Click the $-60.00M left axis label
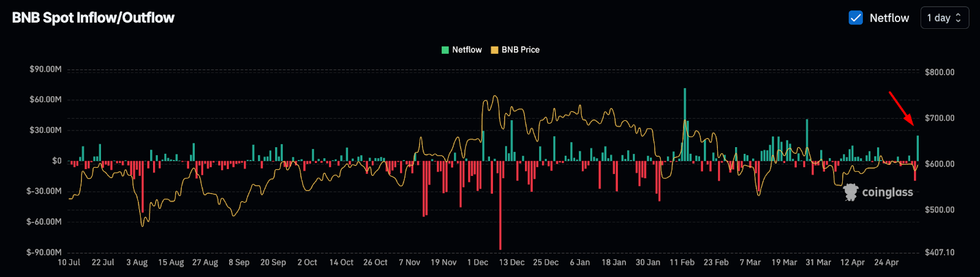This screenshot has width=980, height=277. click(x=44, y=222)
